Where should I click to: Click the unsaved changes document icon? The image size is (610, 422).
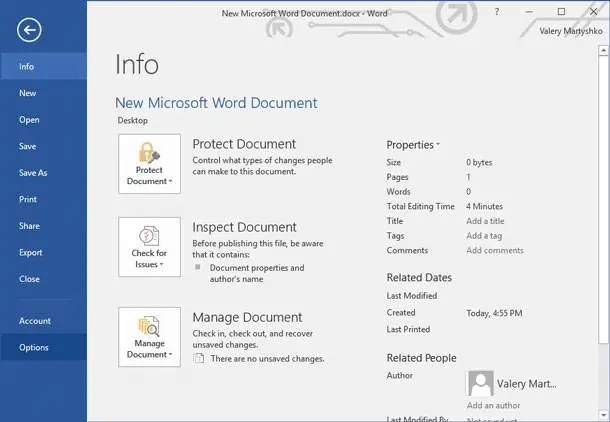tap(199, 358)
